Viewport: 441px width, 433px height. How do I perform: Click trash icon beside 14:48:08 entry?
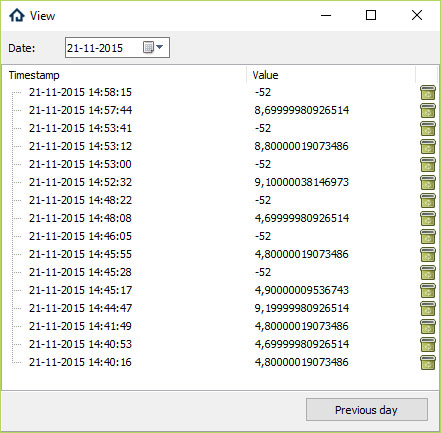coord(428,219)
